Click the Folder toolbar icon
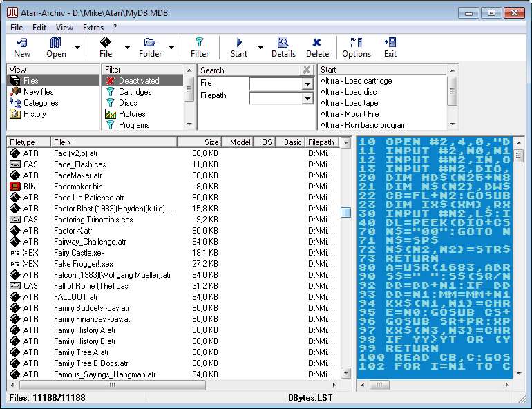 150,42
